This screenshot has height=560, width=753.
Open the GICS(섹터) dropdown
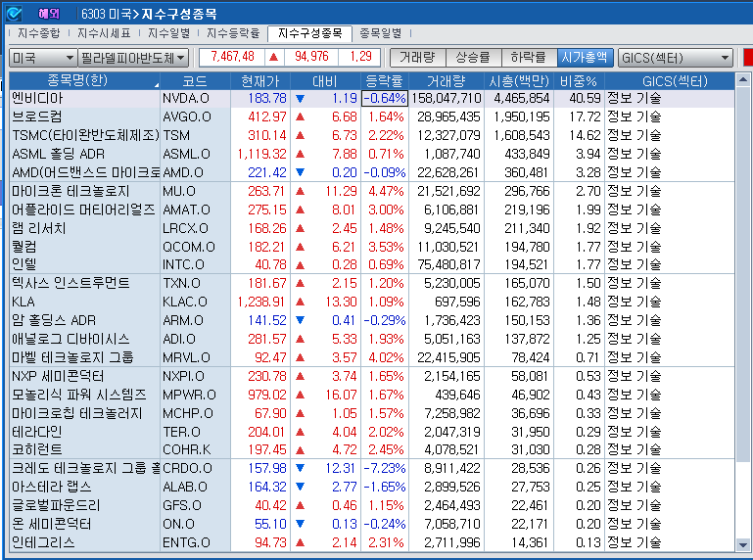pyautogui.click(x=676, y=58)
